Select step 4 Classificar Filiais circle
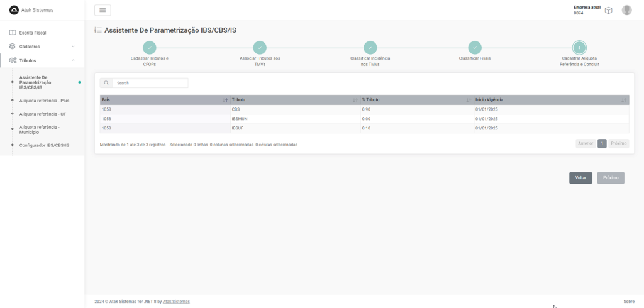Viewport: 644px width, 308px height. (475, 48)
